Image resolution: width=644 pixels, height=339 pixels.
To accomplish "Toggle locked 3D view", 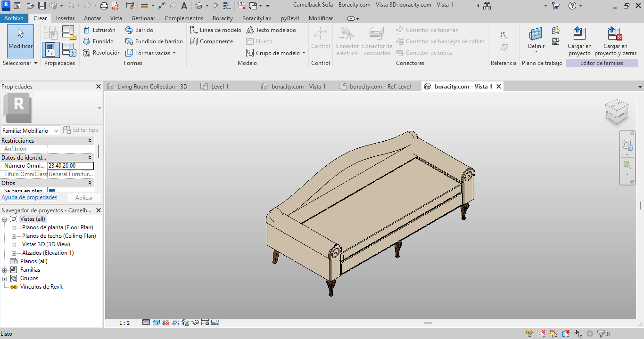I will click(x=185, y=323).
